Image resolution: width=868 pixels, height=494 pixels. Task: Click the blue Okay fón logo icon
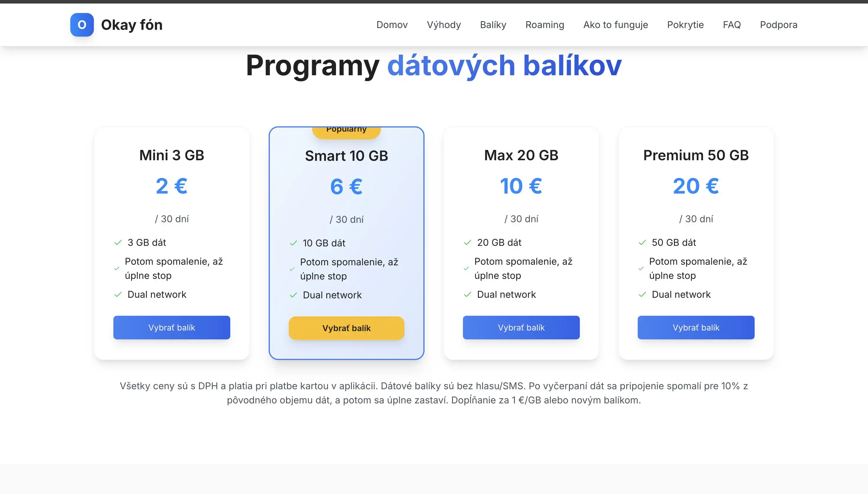82,25
